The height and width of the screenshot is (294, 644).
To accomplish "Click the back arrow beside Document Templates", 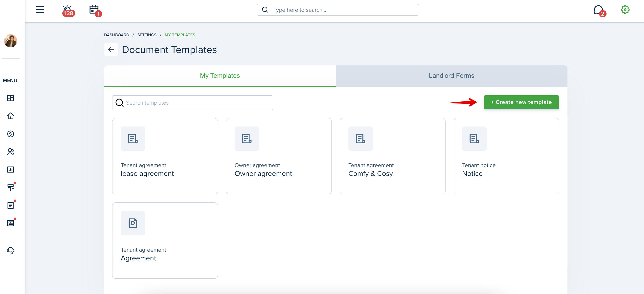I will click(x=111, y=50).
